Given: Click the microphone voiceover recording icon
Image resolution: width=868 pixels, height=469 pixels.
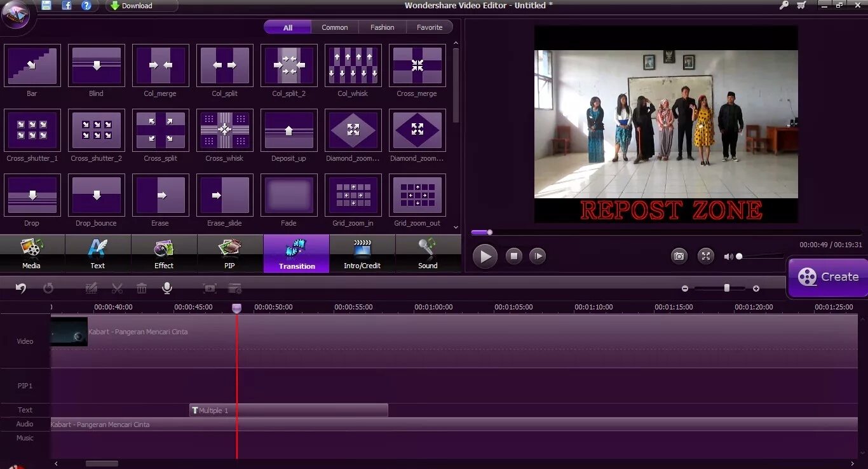Looking at the screenshot, I should [166, 288].
